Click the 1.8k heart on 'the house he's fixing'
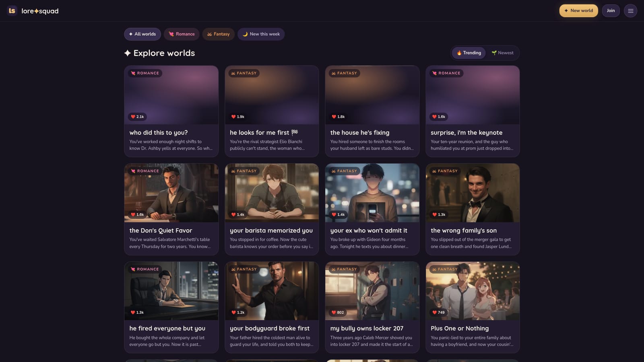Image resolution: width=644 pixels, height=362 pixels. click(338, 117)
